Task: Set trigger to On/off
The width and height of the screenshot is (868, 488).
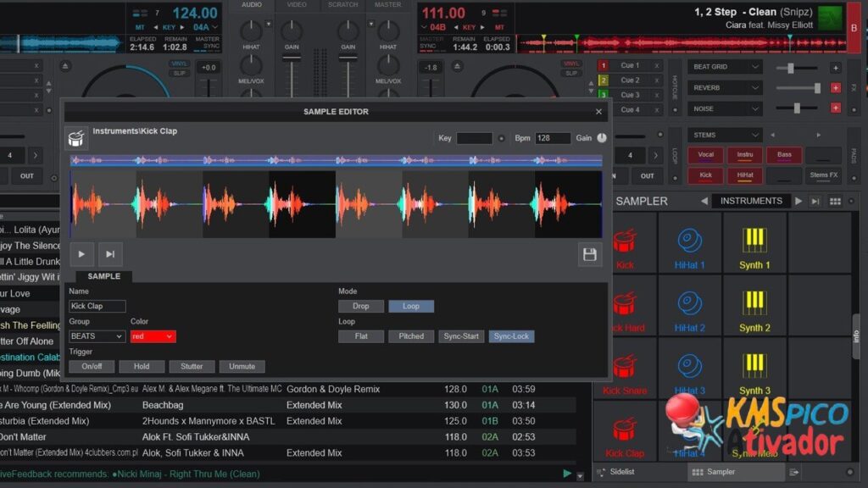Action: (x=92, y=366)
